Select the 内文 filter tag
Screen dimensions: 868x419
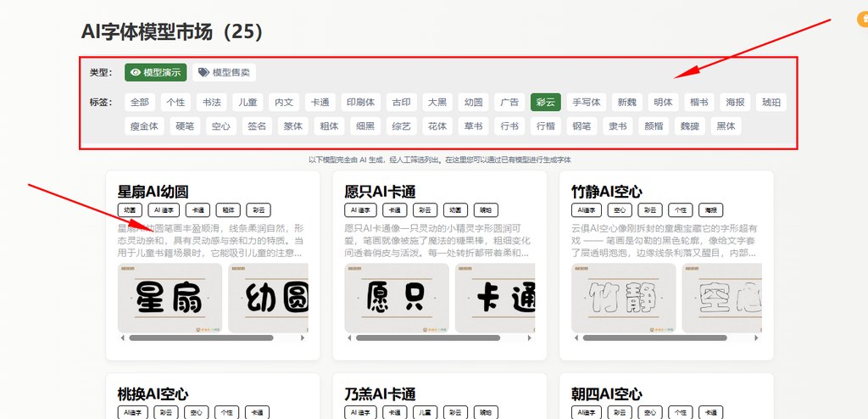(284, 102)
